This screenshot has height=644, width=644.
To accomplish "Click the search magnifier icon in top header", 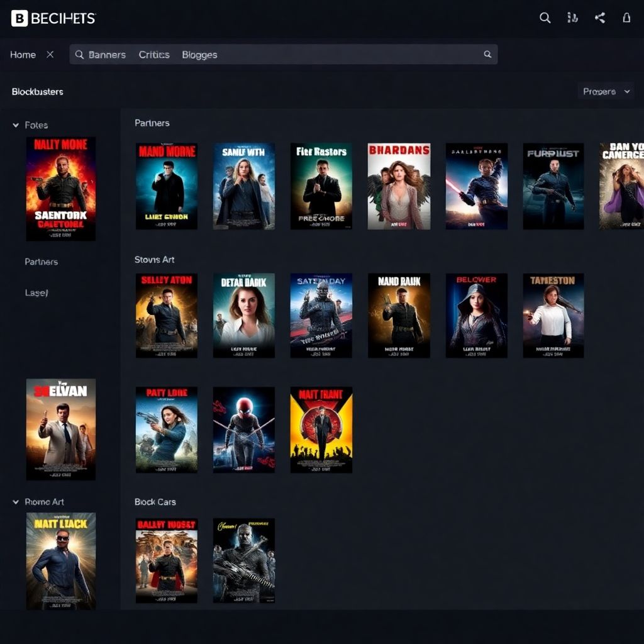I will point(545,18).
